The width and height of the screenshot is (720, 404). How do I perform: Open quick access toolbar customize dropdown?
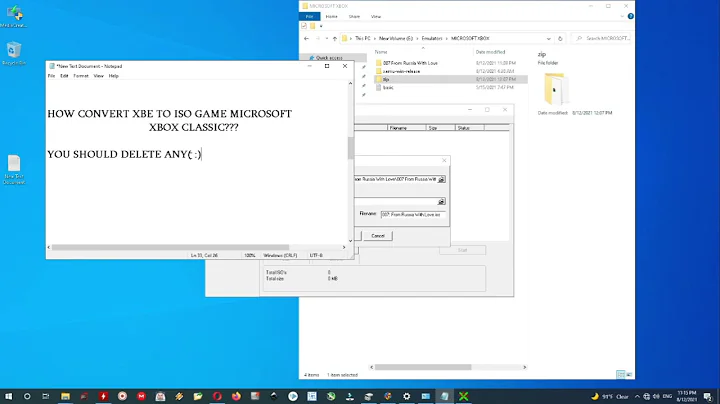(321, 26)
